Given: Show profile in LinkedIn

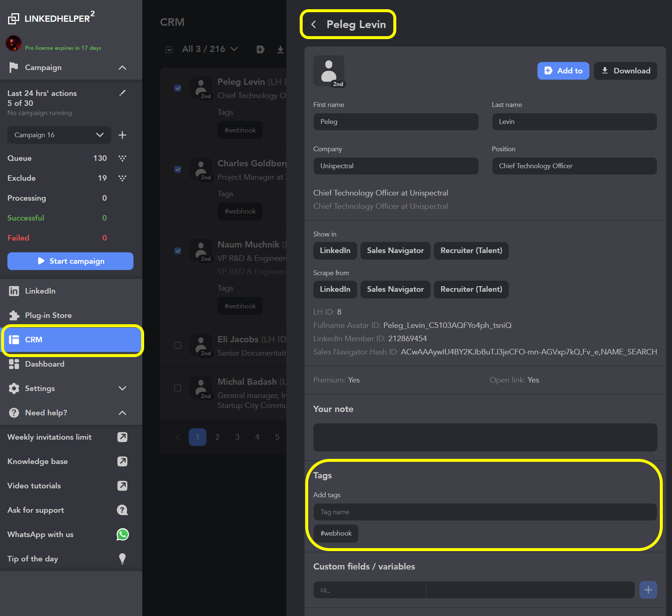Looking at the screenshot, I should [335, 251].
